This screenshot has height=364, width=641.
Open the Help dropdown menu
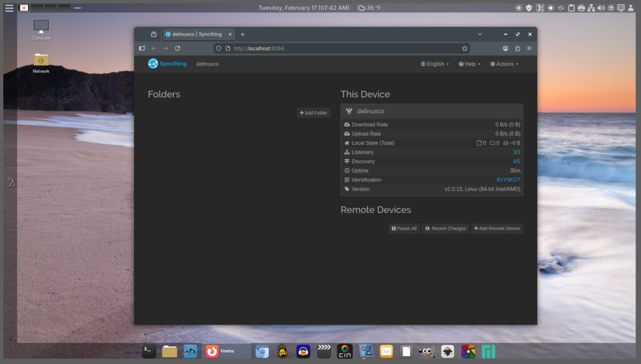coord(469,64)
